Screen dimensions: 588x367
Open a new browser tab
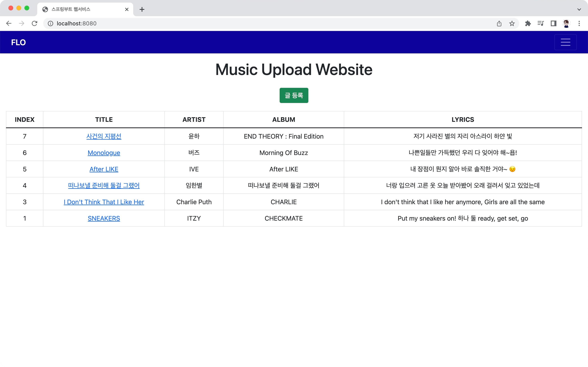point(142,9)
